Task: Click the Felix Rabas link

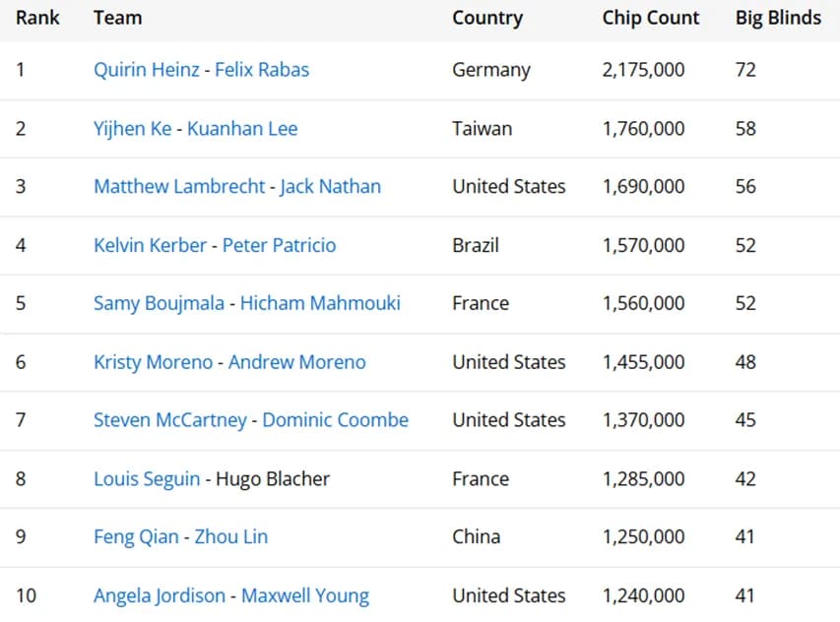Action: click(262, 70)
